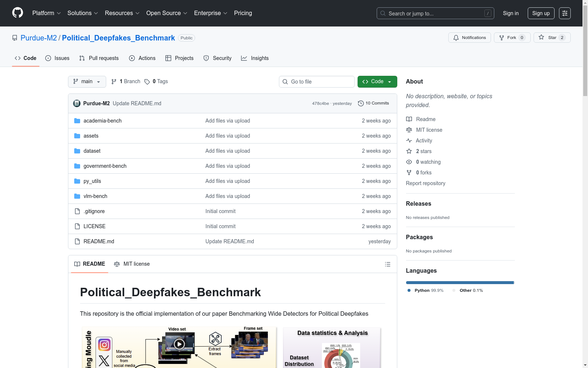Click the government-bench folder icon
588x368 pixels.
[77, 166]
